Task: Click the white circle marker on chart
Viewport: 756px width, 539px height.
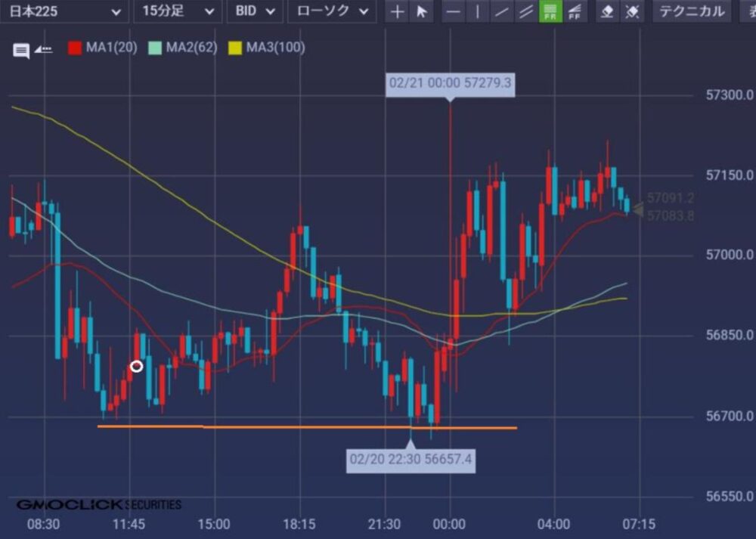Action: [x=136, y=367]
